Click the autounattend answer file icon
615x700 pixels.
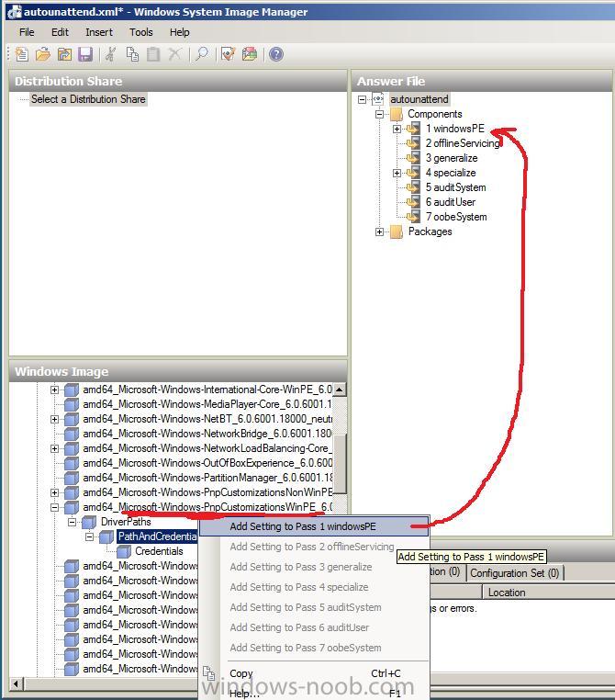(x=378, y=98)
